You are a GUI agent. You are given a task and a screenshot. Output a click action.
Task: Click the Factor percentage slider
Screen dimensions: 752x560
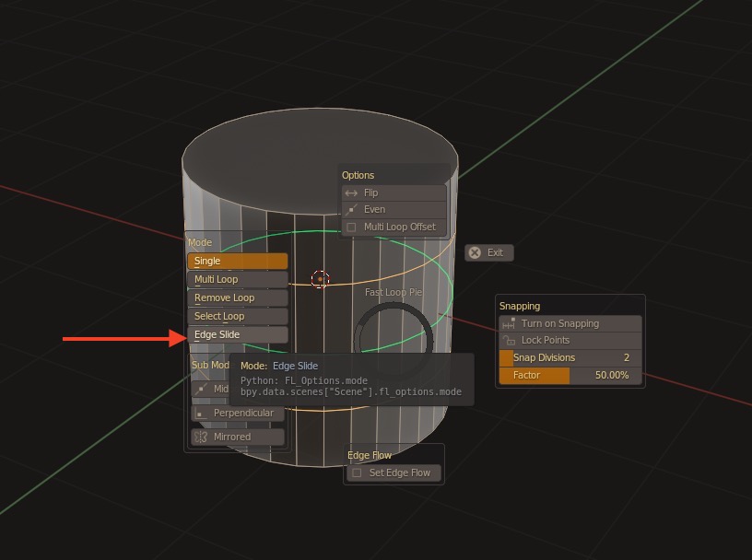pyautogui.click(x=570, y=376)
